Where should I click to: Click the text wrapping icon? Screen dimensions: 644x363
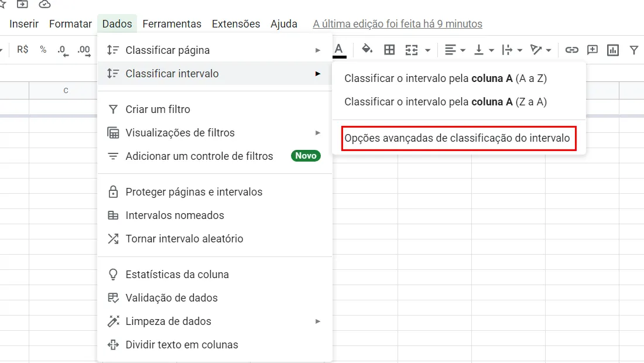pyautogui.click(x=507, y=50)
